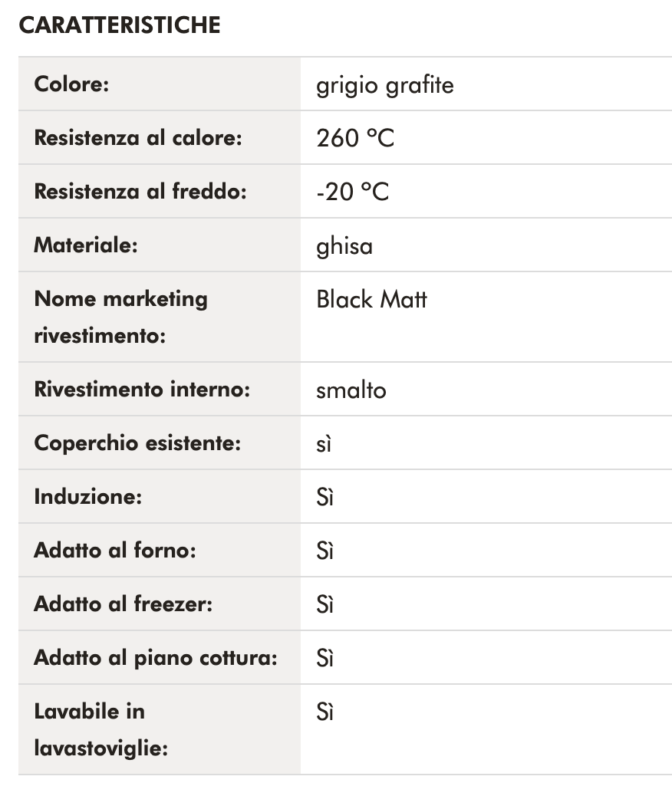672x796 pixels.
Task: Click the "Materiale:" label
Action: [x=85, y=245]
